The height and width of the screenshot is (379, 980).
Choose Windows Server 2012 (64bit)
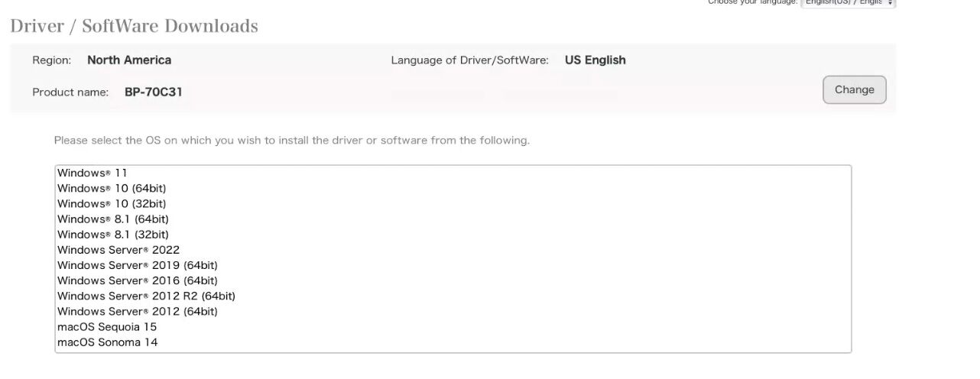click(453, 312)
